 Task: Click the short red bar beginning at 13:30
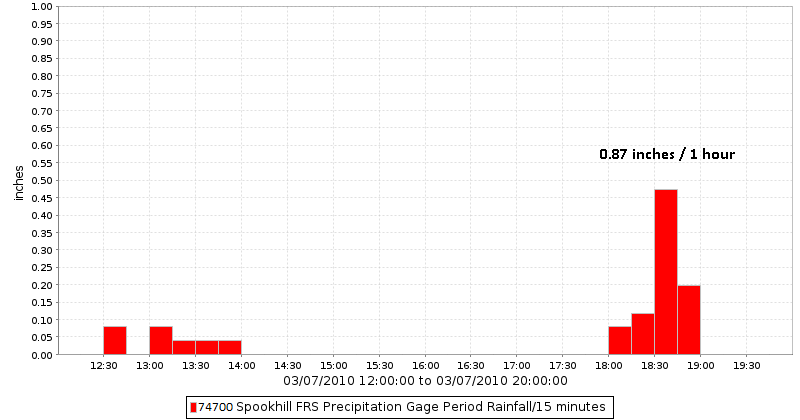tap(207, 348)
